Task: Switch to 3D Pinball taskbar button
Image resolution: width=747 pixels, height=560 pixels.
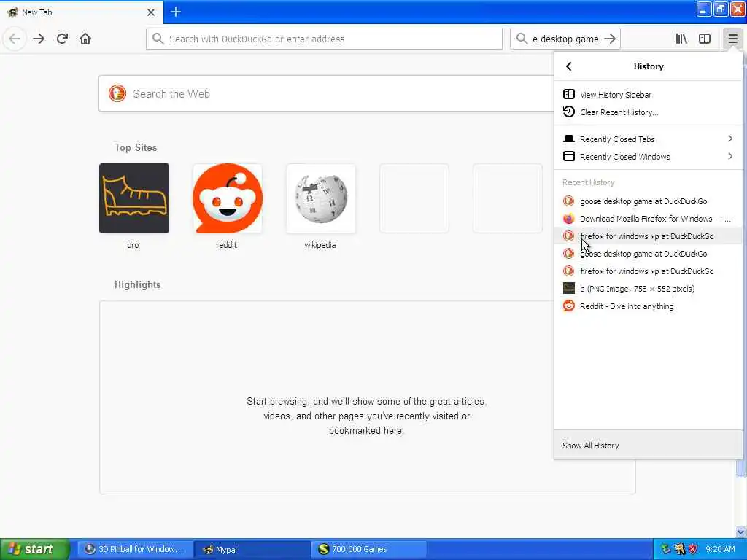Action: (x=135, y=549)
